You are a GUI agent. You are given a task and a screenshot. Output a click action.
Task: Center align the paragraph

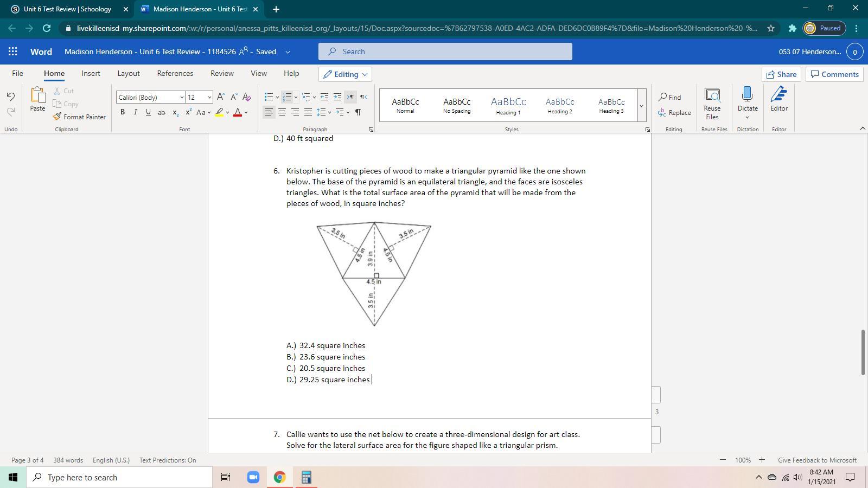[x=282, y=112]
